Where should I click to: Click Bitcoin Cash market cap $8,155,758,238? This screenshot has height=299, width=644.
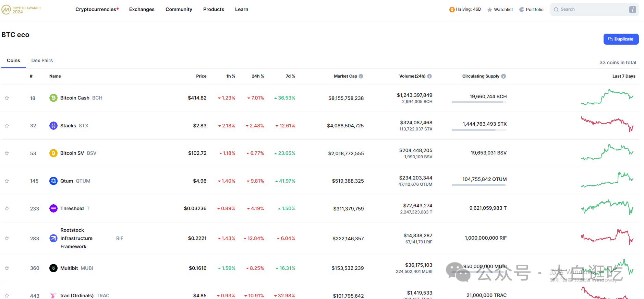tap(346, 98)
